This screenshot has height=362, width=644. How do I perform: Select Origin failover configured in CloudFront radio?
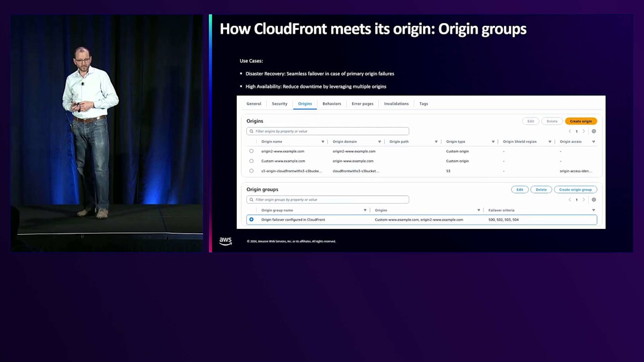click(251, 219)
